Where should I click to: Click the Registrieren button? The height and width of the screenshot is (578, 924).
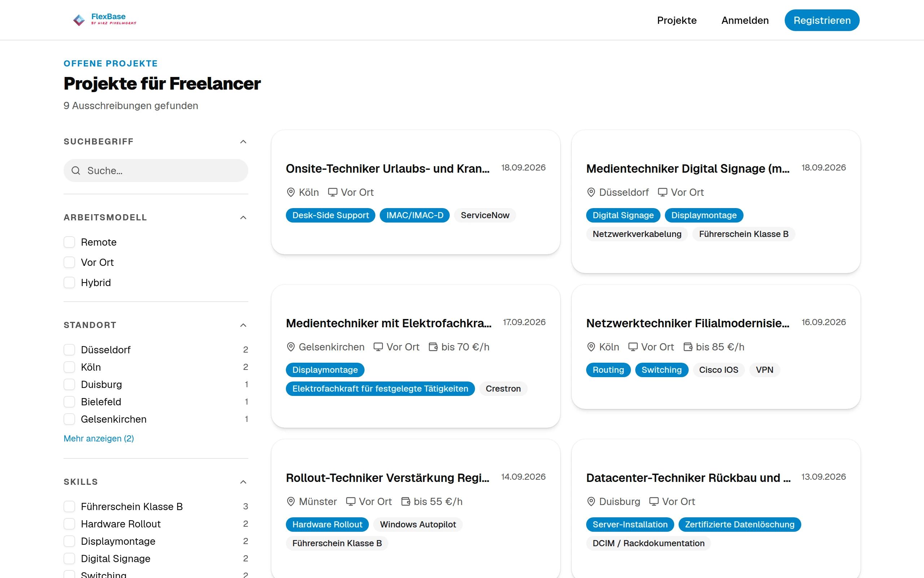click(x=821, y=20)
